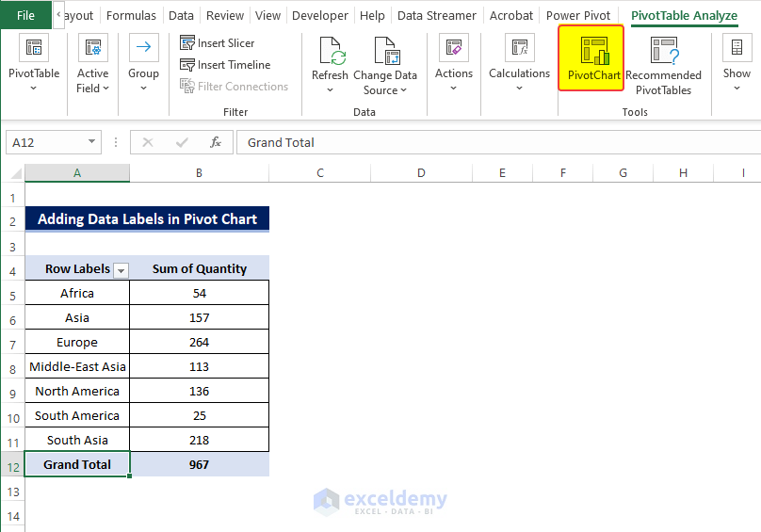Open the Help tab
The image size is (761, 532).
coord(372,15)
